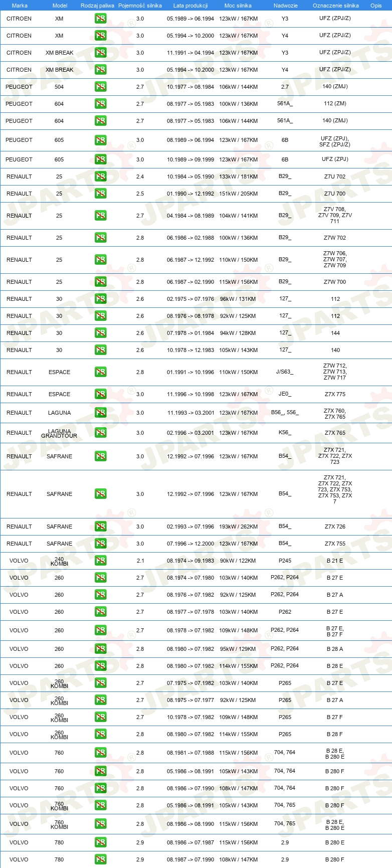Viewport: 392px width, 868px height.
Task: Click fuel icon in 260 Kombi B 27 F row
Action: [100, 717]
